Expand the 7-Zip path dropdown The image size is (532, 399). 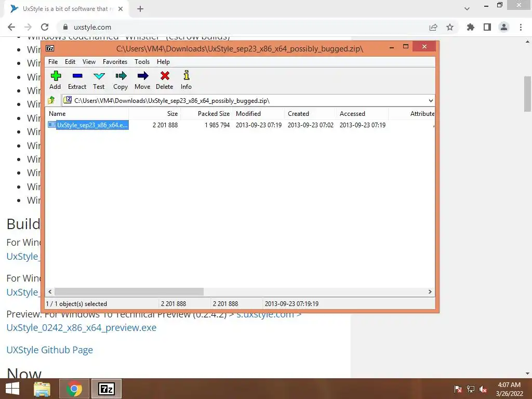click(x=431, y=100)
